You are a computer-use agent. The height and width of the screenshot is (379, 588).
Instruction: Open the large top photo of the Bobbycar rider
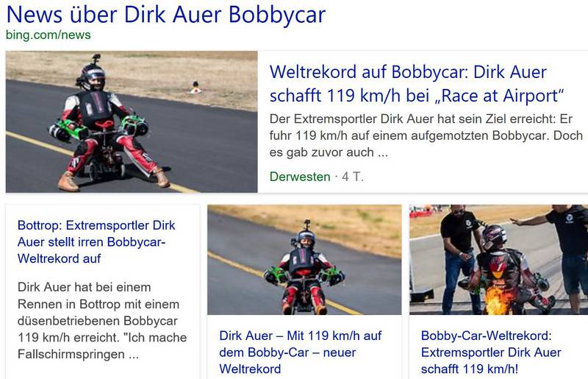pos(132,121)
